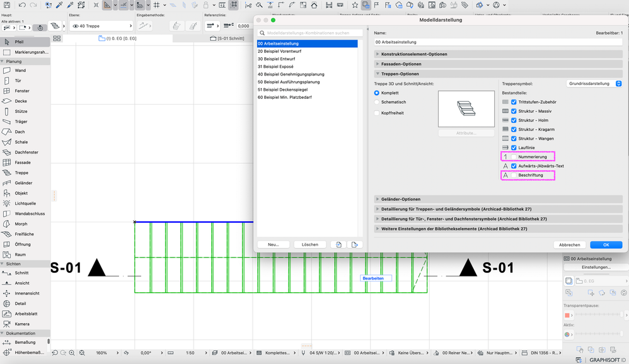Click the Löschen button

tap(309, 244)
